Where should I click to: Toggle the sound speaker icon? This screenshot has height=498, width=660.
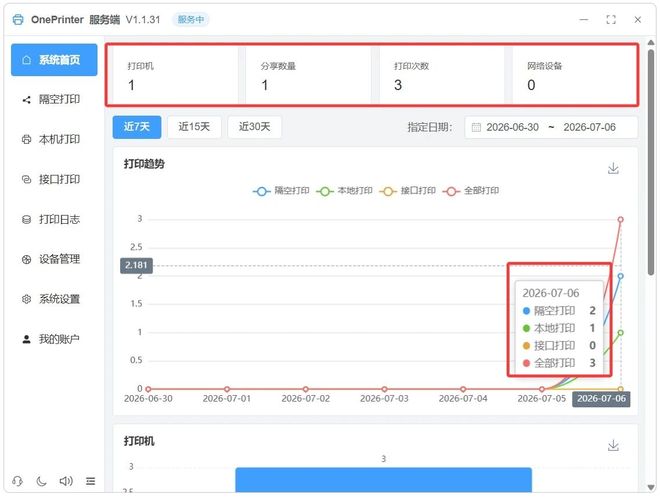pyautogui.click(x=66, y=481)
